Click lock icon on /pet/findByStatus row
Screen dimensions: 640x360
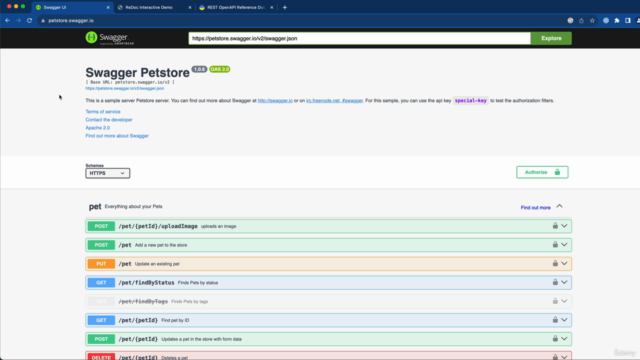pos(555,282)
